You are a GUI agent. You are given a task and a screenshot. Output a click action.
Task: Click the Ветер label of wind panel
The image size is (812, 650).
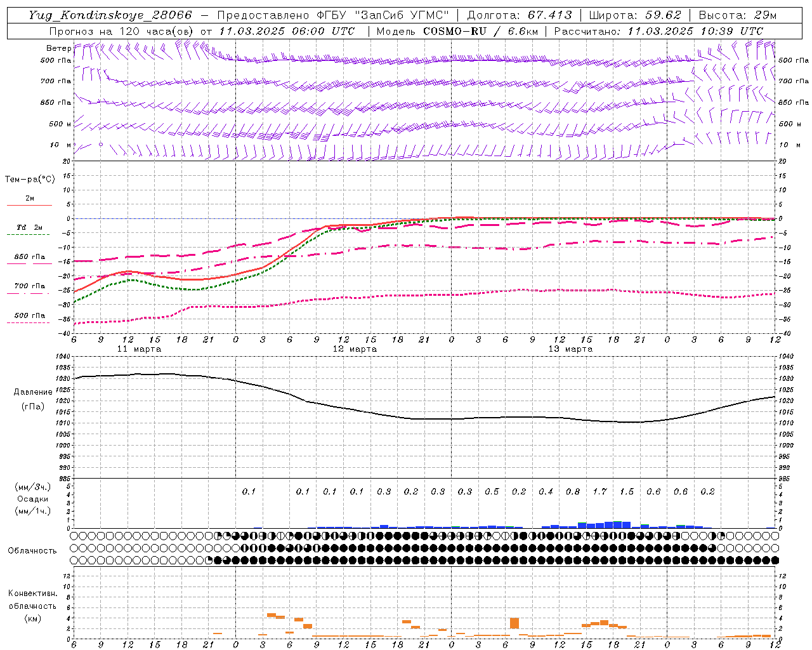coord(58,48)
